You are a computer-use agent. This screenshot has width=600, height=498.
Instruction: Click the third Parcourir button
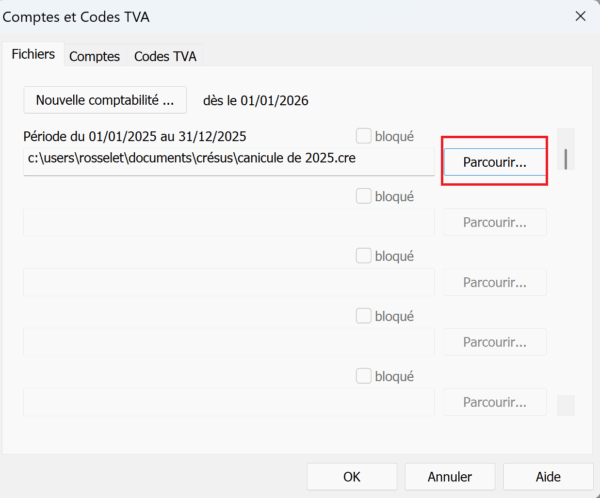click(494, 282)
